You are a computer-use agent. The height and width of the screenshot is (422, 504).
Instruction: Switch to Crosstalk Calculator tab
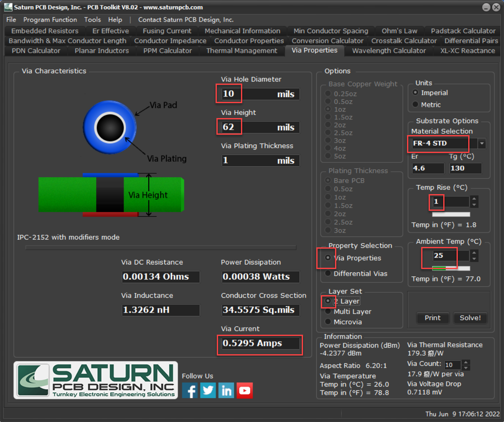coord(404,41)
